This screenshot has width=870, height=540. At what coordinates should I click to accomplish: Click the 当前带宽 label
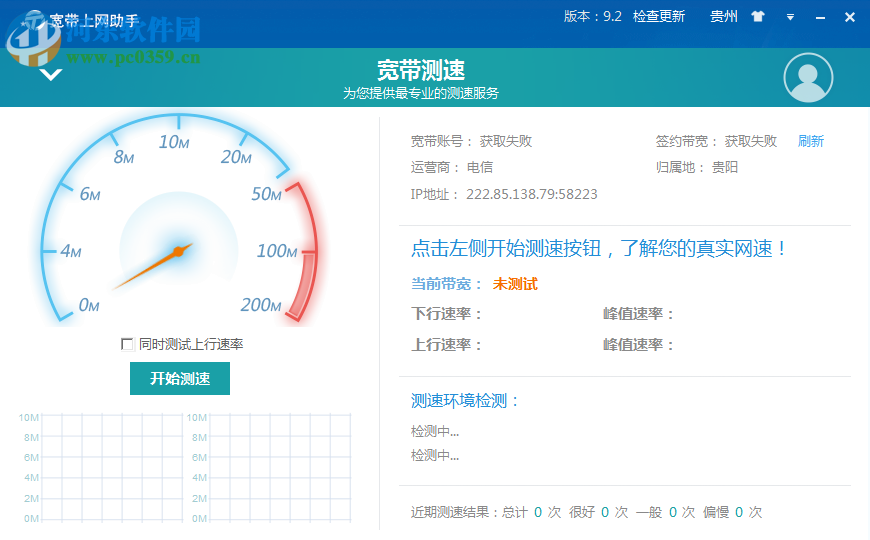point(446,284)
